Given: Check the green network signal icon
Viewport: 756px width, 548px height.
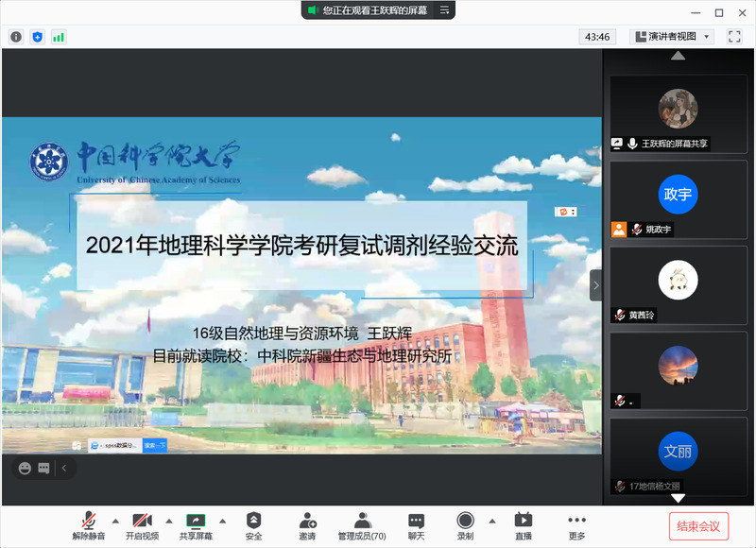Looking at the screenshot, I should click(x=59, y=37).
